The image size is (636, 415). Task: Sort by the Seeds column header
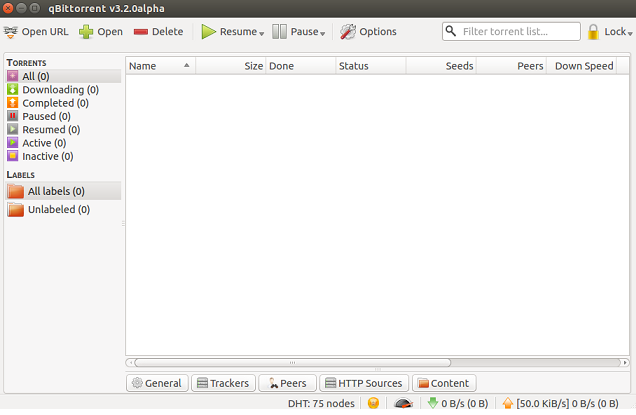tap(441, 66)
